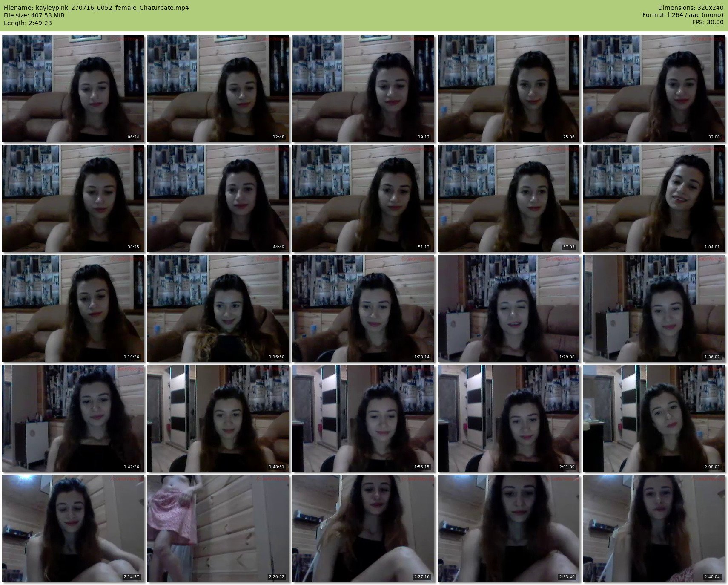Viewport: 728px width, 585px height.
Task: Click the "Length: 2:49:23" text
Action: (28, 23)
